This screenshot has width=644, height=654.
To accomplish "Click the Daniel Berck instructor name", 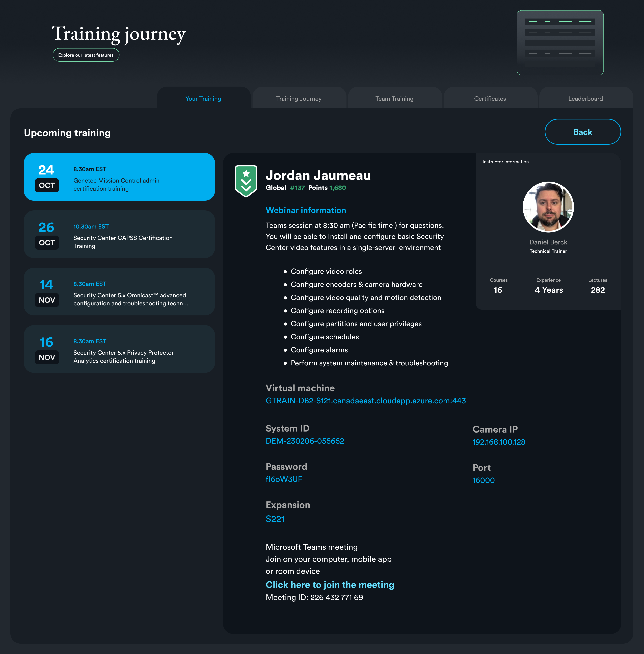I will tap(548, 242).
